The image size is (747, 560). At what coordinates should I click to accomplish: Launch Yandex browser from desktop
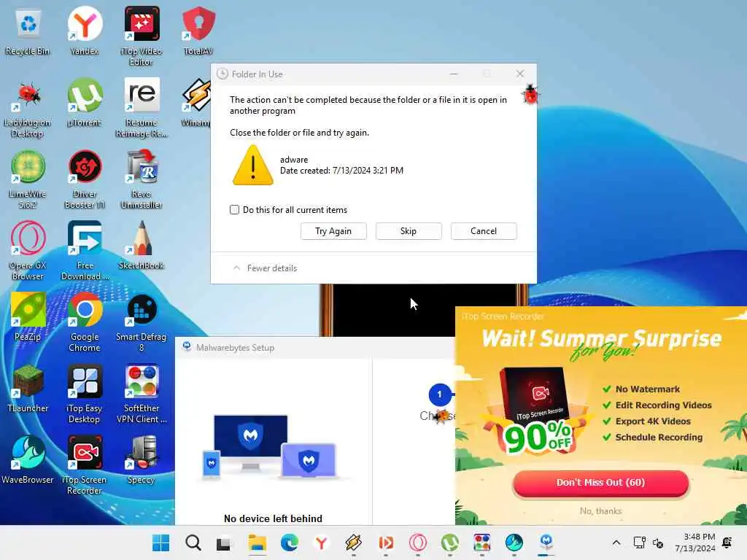85,31
